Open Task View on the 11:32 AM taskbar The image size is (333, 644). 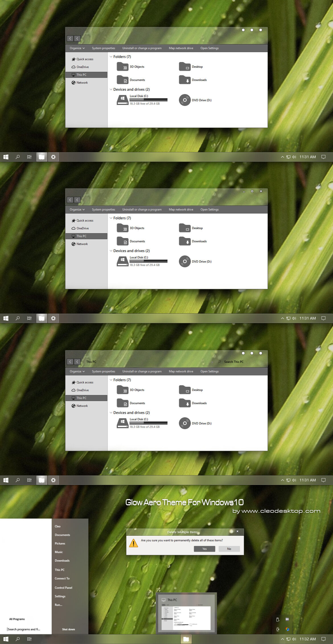[x=29, y=639]
